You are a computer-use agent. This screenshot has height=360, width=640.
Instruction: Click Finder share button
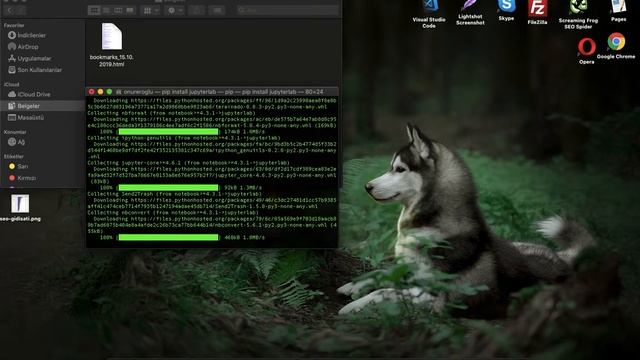197,10
